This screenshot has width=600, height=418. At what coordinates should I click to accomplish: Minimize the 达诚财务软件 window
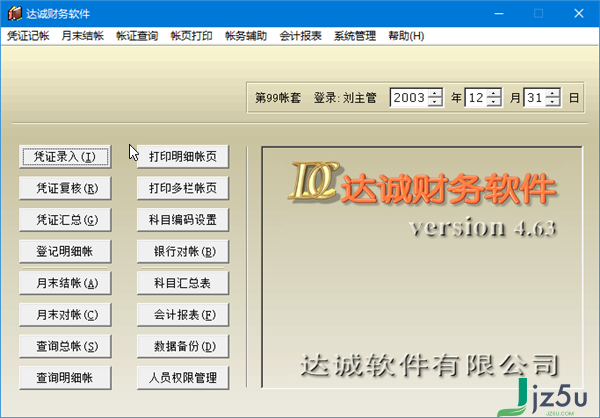[499, 13]
